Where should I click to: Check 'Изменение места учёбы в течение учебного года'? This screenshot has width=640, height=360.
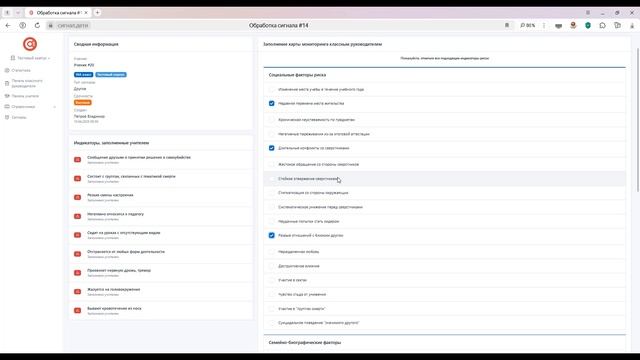pos(271,89)
